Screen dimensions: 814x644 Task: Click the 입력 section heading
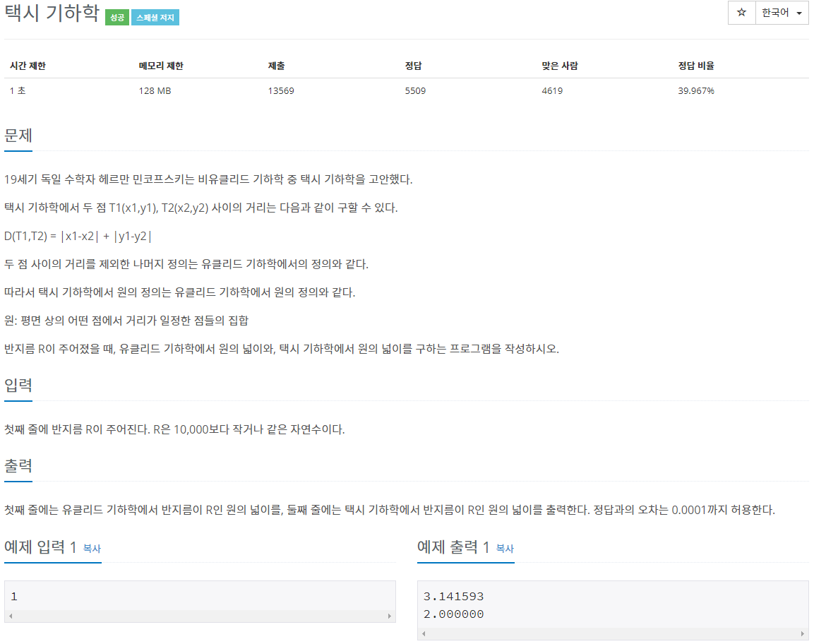point(18,386)
